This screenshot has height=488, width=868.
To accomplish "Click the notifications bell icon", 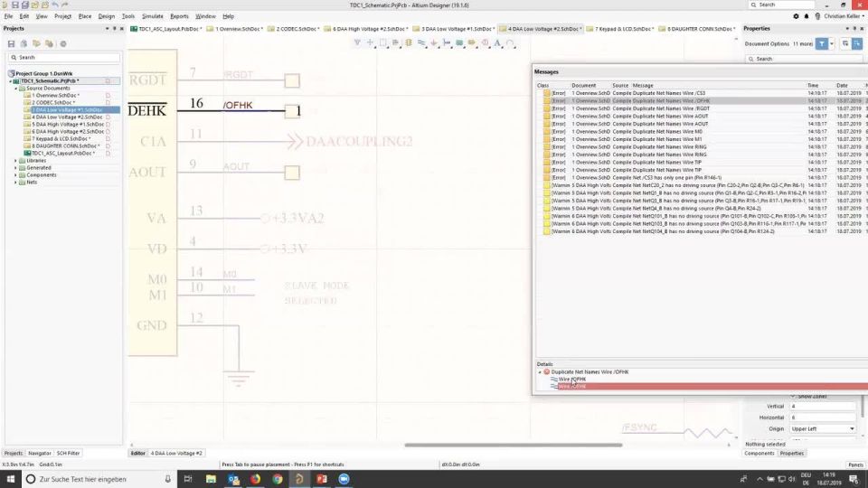I will pos(807,16).
